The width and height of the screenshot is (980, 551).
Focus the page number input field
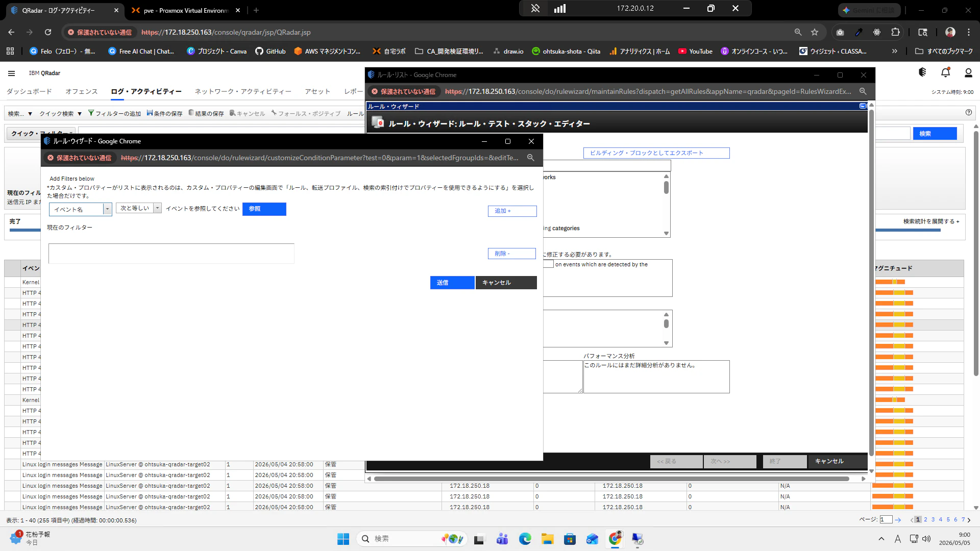click(x=886, y=519)
